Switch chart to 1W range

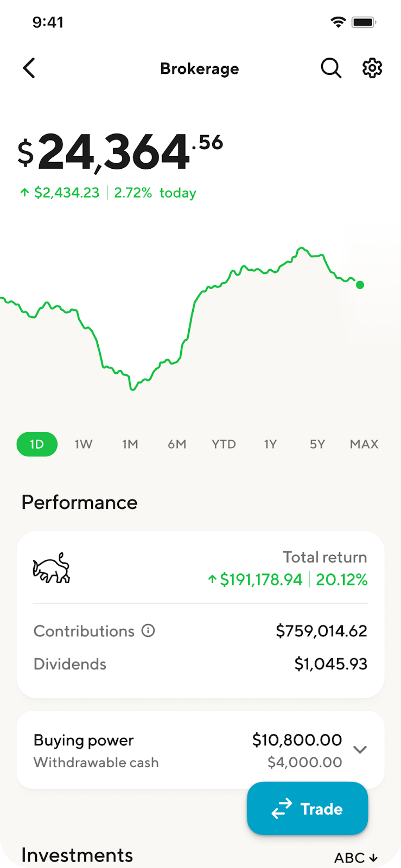point(84,444)
